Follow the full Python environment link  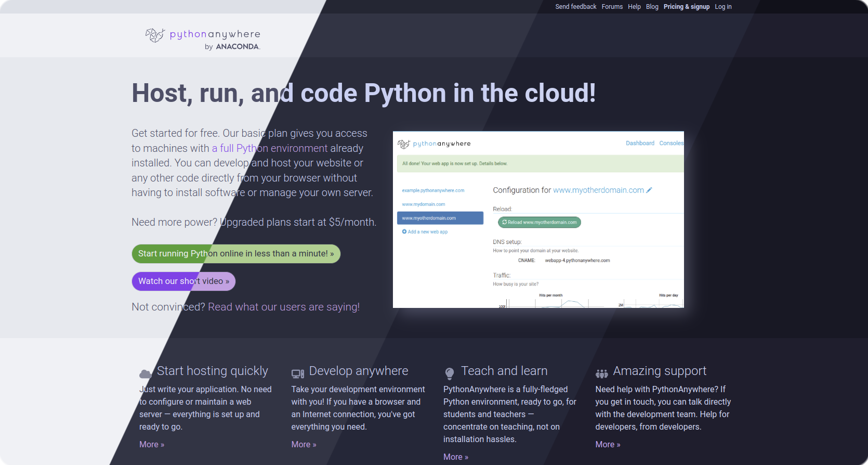point(269,148)
